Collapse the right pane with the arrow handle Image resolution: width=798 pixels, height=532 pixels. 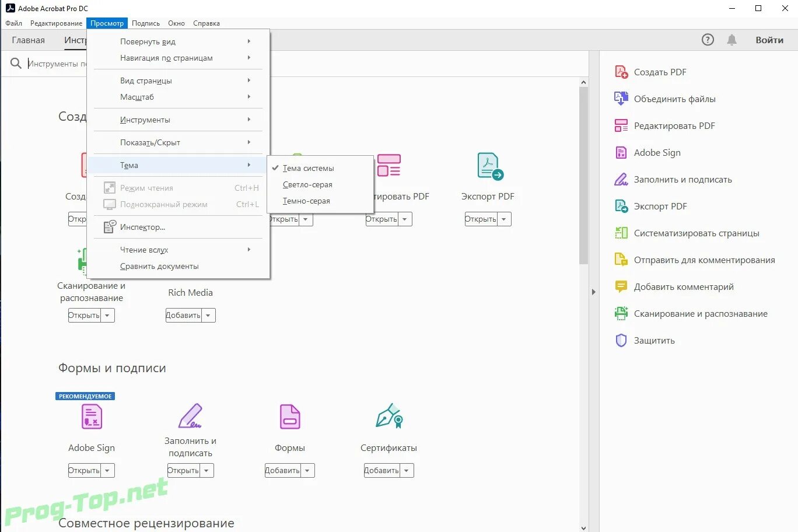594,292
